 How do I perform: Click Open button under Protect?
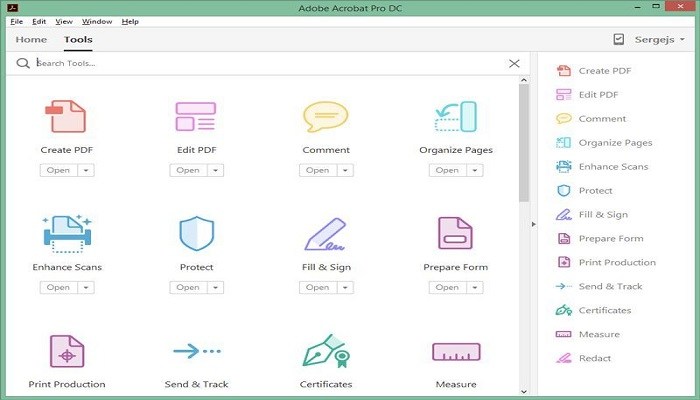click(x=188, y=287)
